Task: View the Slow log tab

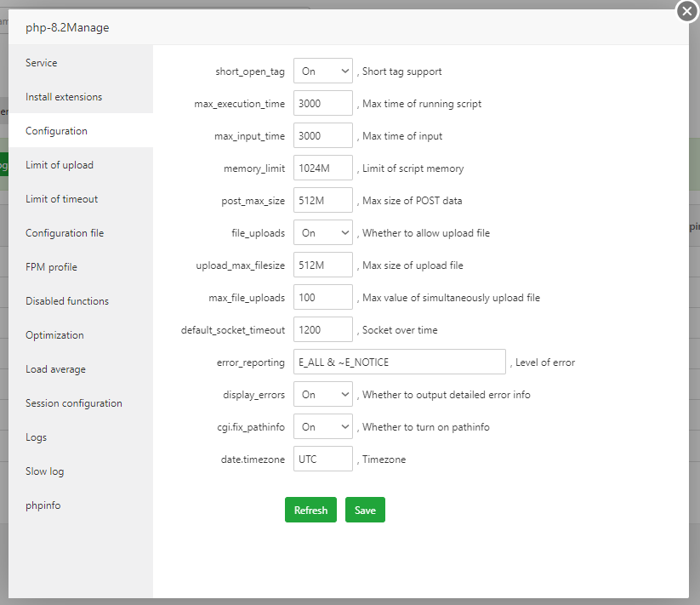Action: [x=44, y=471]
